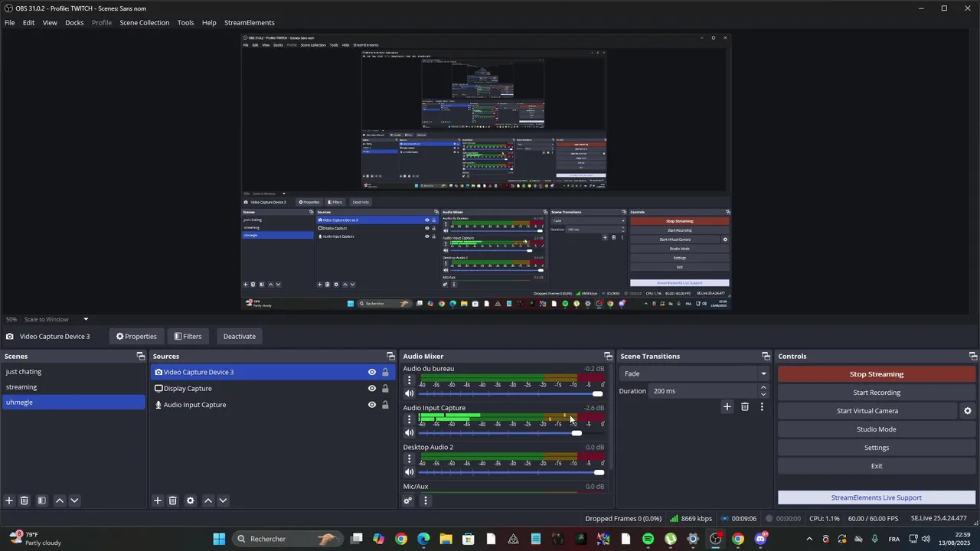The height and width of the screenshot is (551, 980).
Task: Select the streaming scene
Action: pyautogui.click(x=73, y=387)
